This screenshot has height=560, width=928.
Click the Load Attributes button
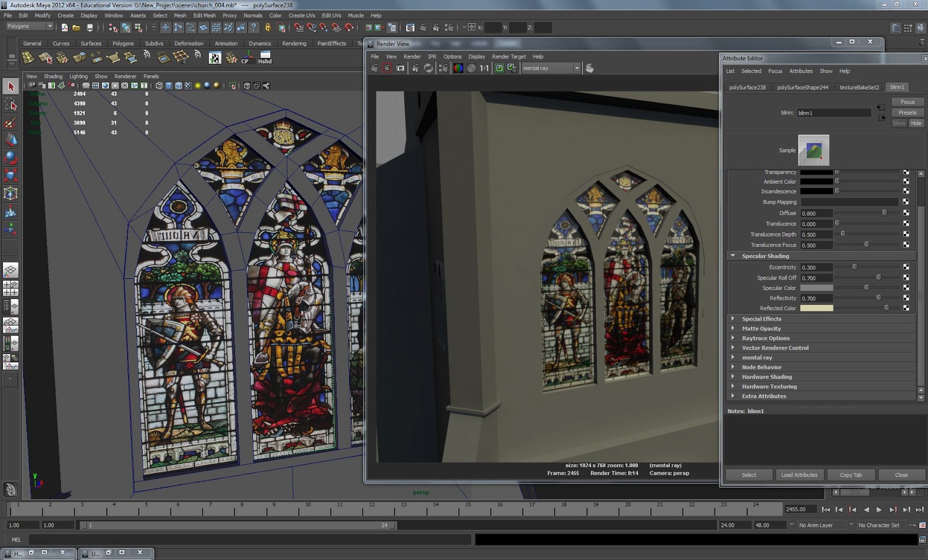coord(799,475)
